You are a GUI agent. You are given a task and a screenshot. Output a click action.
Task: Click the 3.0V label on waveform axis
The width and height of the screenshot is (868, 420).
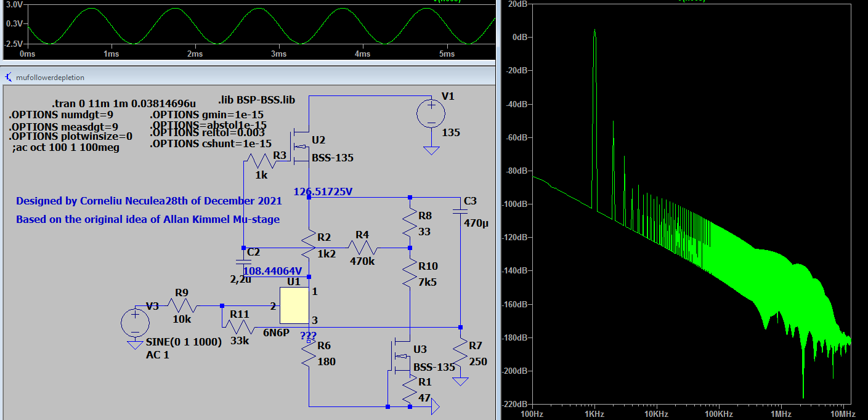(x=14, y=4)
